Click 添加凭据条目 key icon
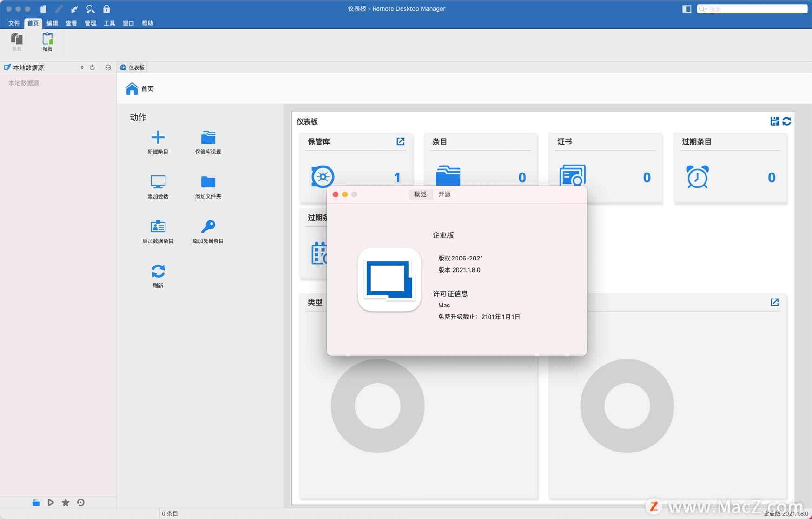812x519 pixels. (x=208, y=226)
